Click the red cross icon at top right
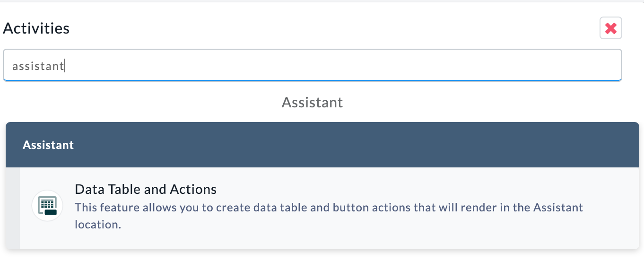Image resolution: width=644 pixels, height=262 pixels. tap(610, 28)
